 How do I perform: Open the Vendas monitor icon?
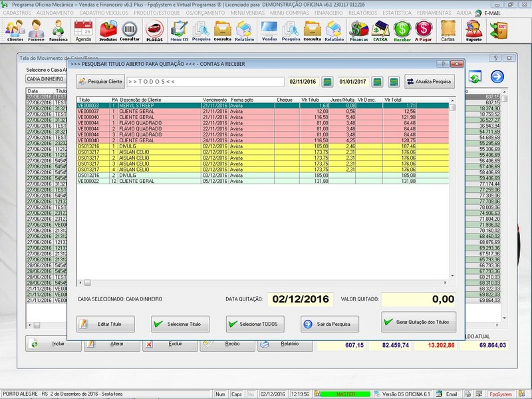pos(269,30)
